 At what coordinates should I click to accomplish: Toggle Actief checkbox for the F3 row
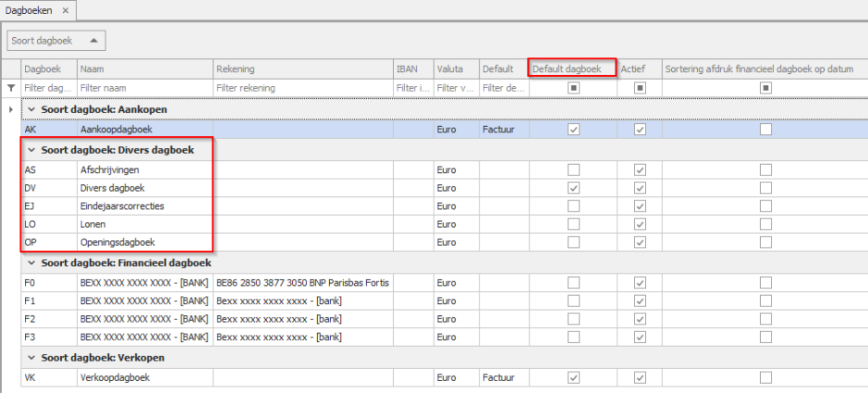[640, 337]
